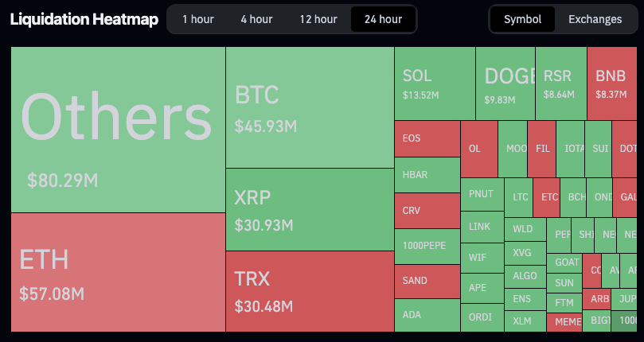Image resolution: width=644 pixels, height=342 pixels.
Task: Open the TRX $30.48M tile
Action: pyautogui.click(x=310, y=290)
